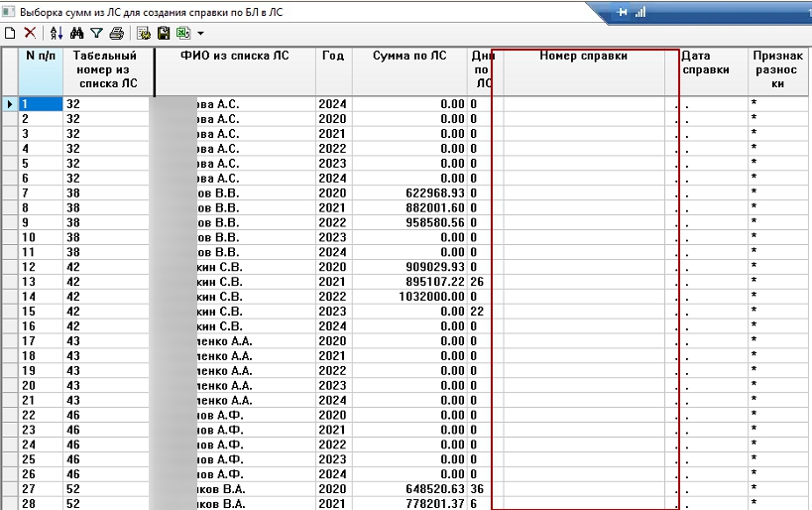This screenshot has width=812, height=510.
Task: Expand the dropdown arrow after Excel icon
Action: pos(199,34)
